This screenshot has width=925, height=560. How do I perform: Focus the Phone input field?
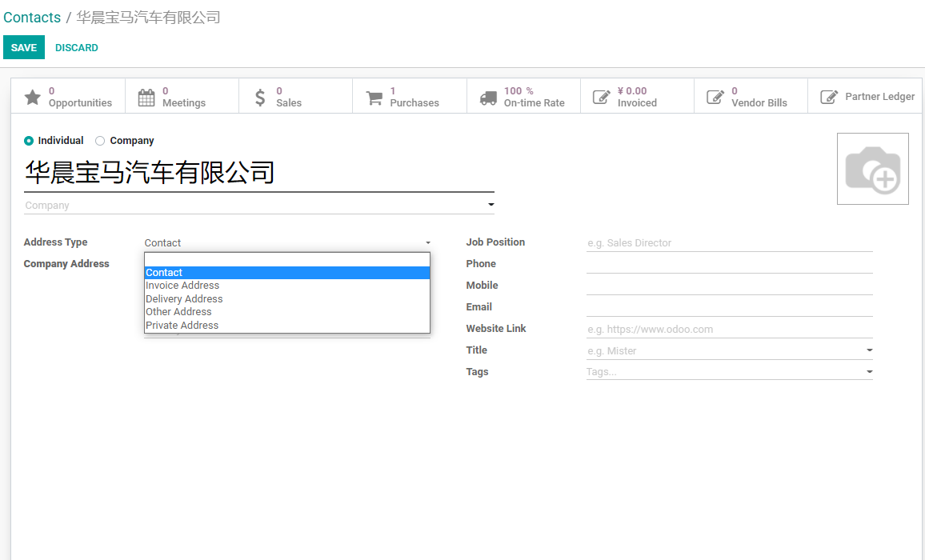pos(729,264)
